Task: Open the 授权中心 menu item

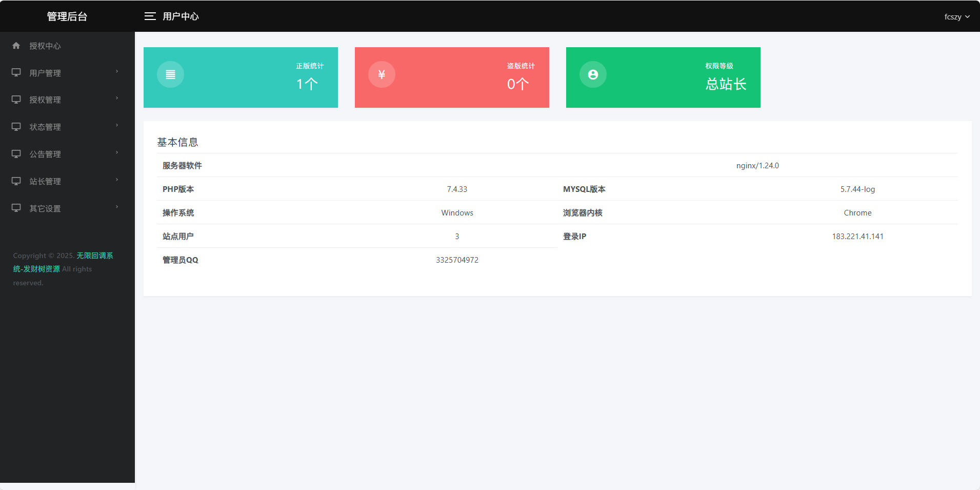Action: coord(67,46)
